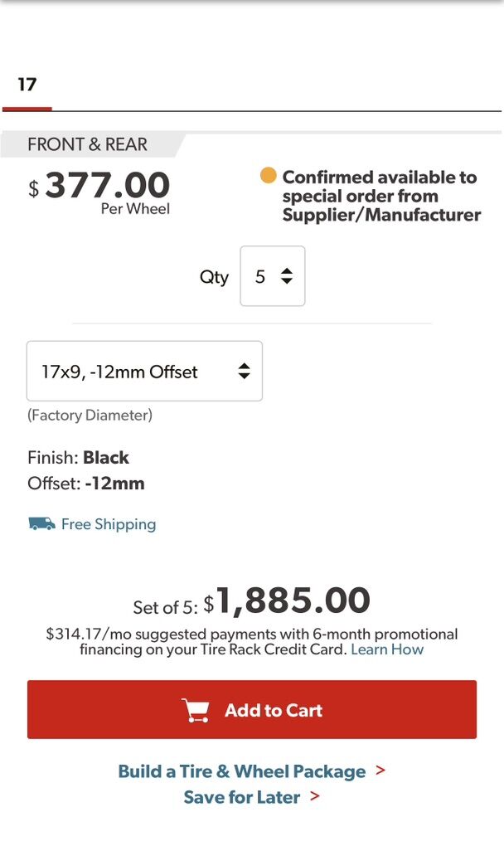This screenshot has height=846, width=504.
Task: Click the arrows on the 17x9 offset selector
Action: (x=244, y=372)
